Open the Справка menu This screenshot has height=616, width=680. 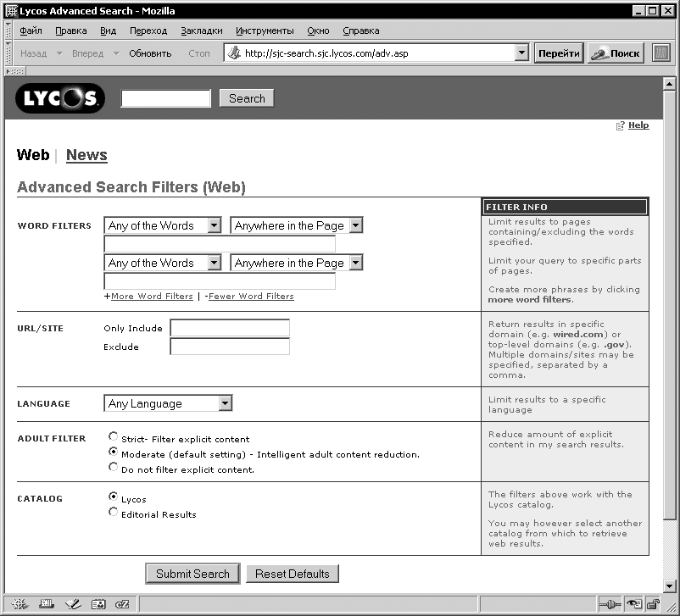tap(361, 31)
